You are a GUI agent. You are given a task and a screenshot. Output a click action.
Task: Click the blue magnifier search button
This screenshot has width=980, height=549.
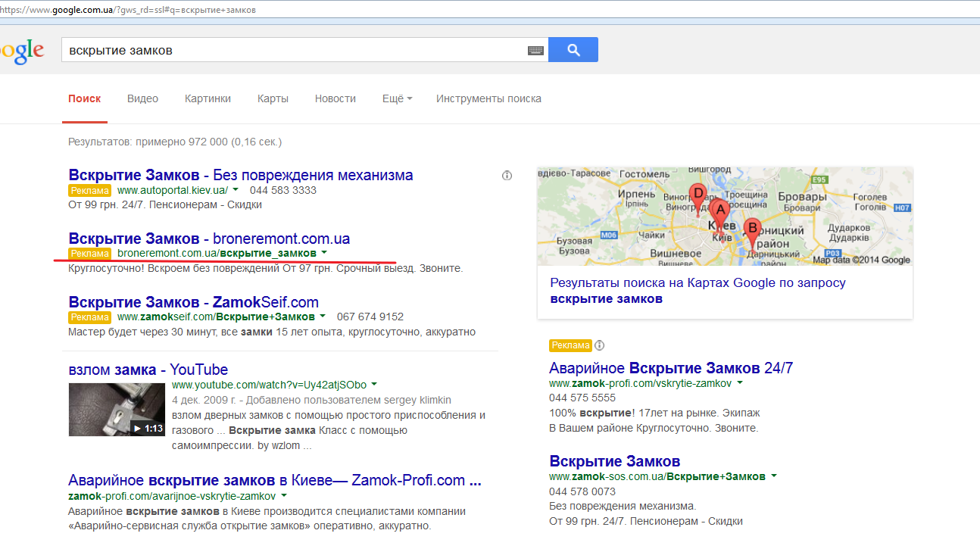coord(573,50)
